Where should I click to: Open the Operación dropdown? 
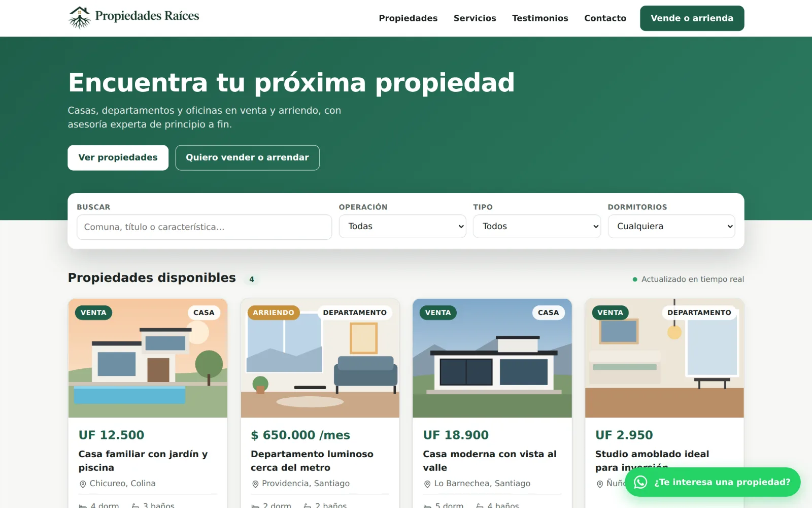click(402, 227)
